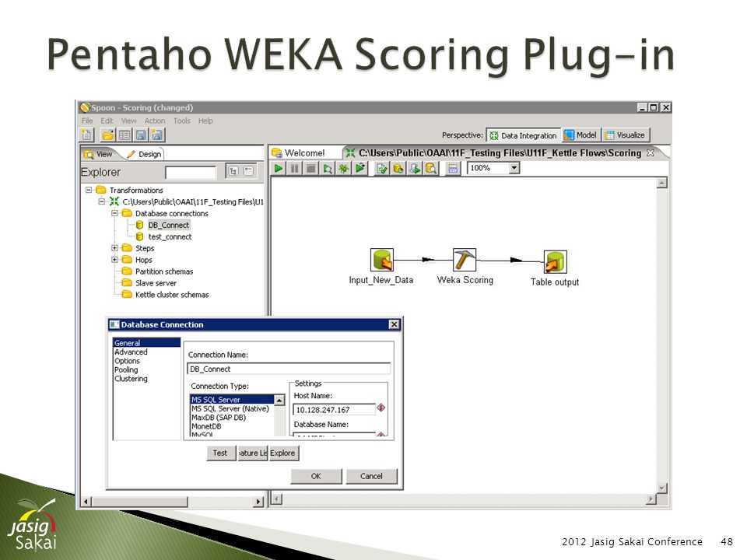This screenshot has width=747, height=560.
Task: Click the Get SQL icon
Action: tap(415, 168)
